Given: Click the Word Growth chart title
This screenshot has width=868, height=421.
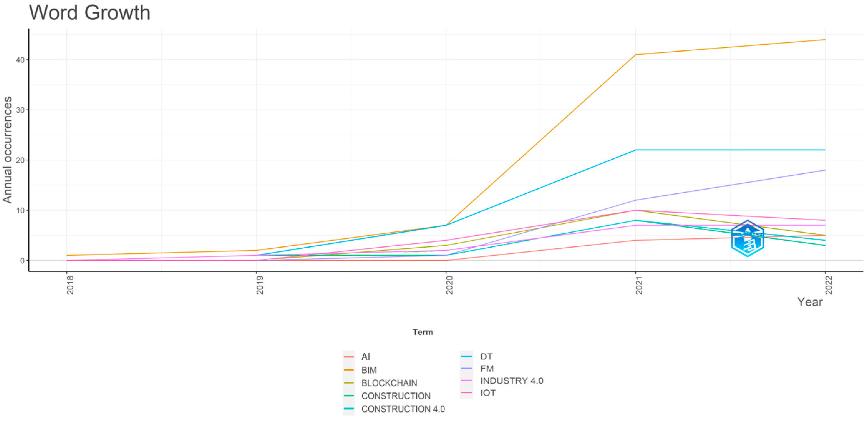Looking at the screenshot, I should point(90,13).
